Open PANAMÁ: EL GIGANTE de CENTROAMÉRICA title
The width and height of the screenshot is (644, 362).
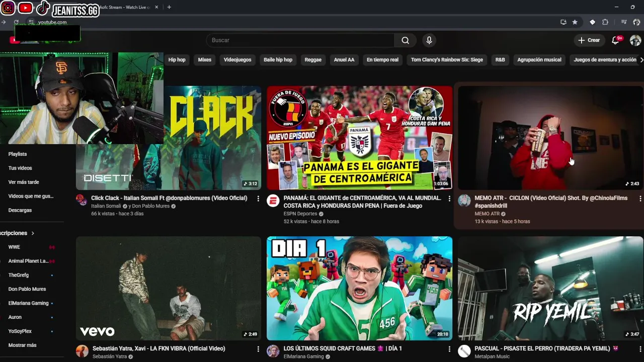[362, 202]
